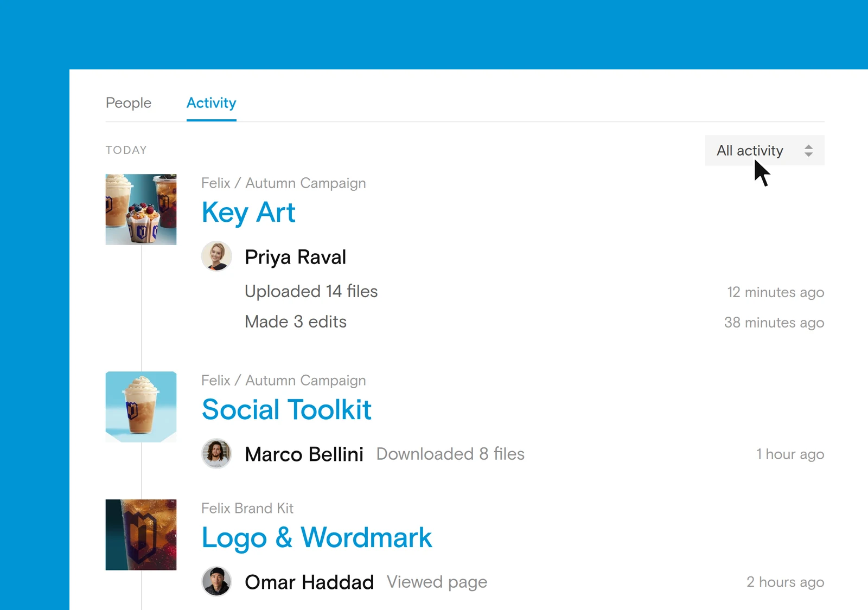868x610 pixels.
Task: Switch to the People tab
Action: 129,102
